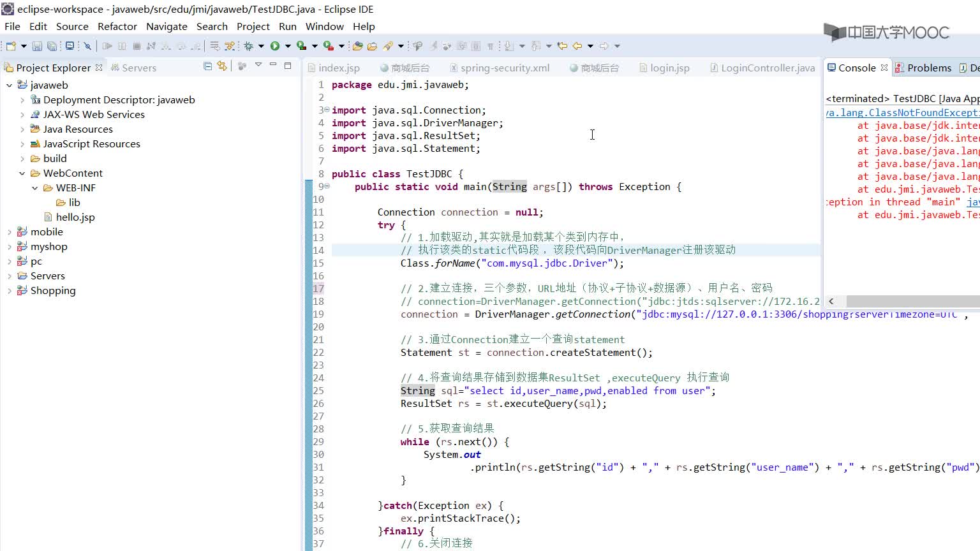Open the Window menu
Screen dimensions: 980x551
click(x=324, y=26)
